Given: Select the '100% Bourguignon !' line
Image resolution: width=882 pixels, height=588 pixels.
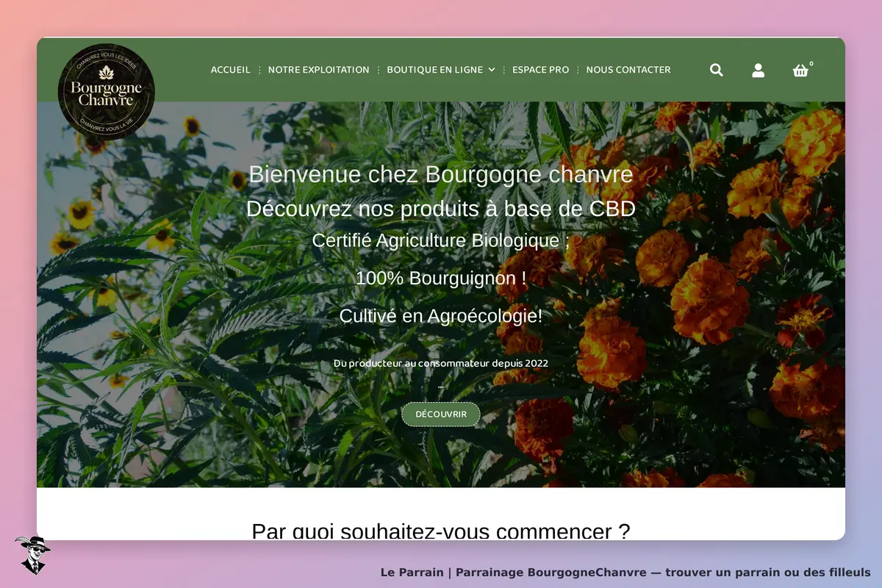Looking at the screenshot, I should (x=441, y=279).
